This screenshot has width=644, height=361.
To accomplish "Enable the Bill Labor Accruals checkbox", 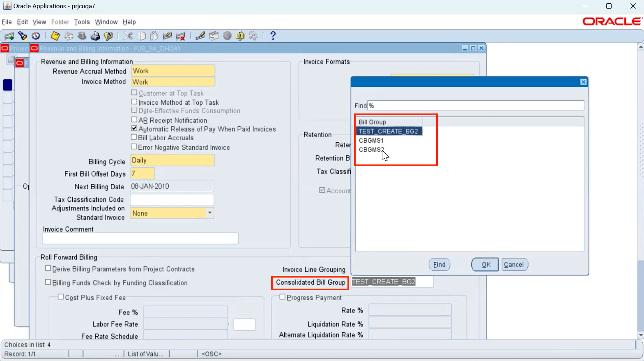I will [x=134, y=137].
